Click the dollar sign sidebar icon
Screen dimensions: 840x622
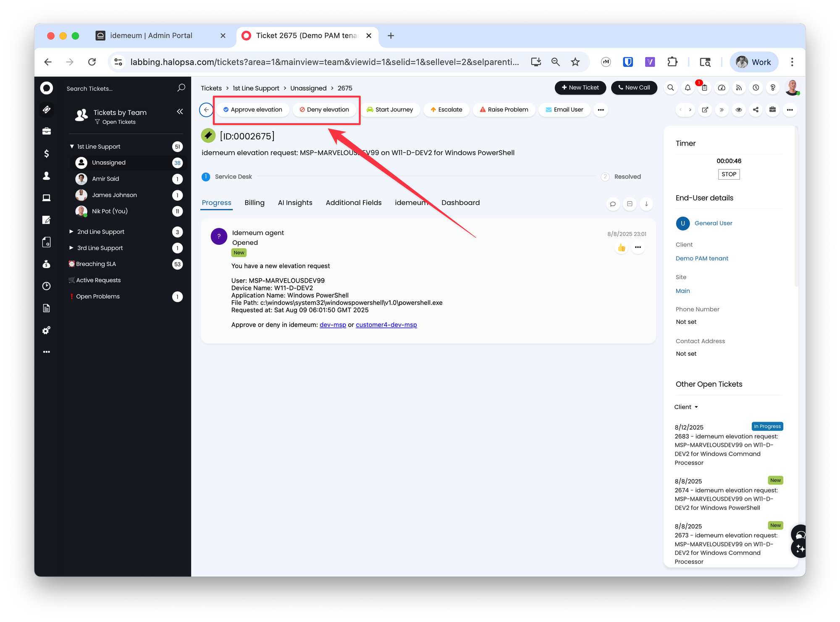[47, 154]
